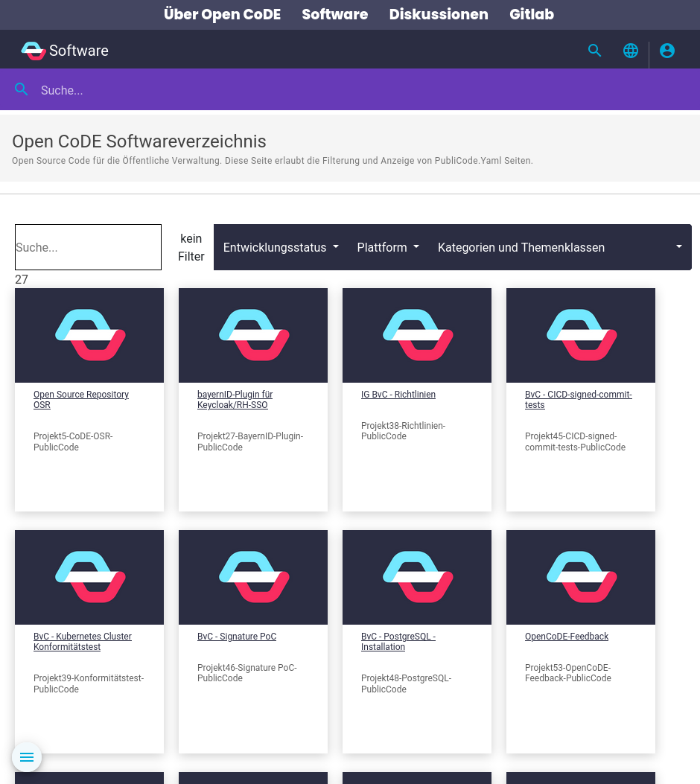Open the IG BvC - Richtlinien link

[398, 395]
